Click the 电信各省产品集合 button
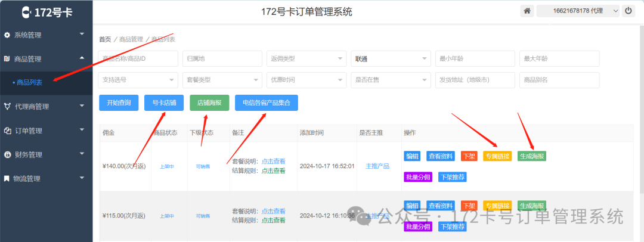Viewport: 644px width, 242px height. point(266,103)
